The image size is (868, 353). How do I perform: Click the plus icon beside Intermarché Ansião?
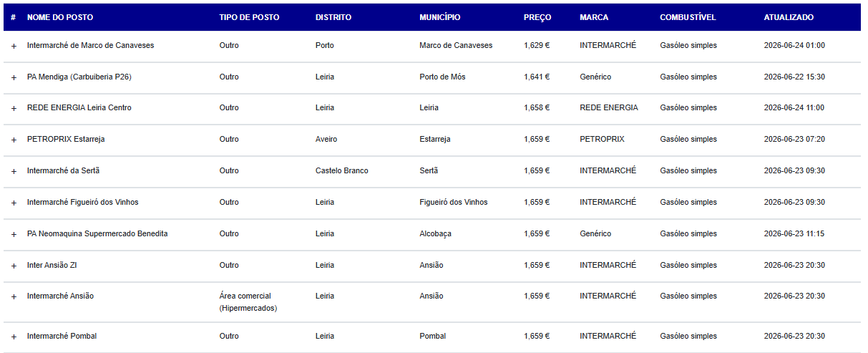pos(14,296)
